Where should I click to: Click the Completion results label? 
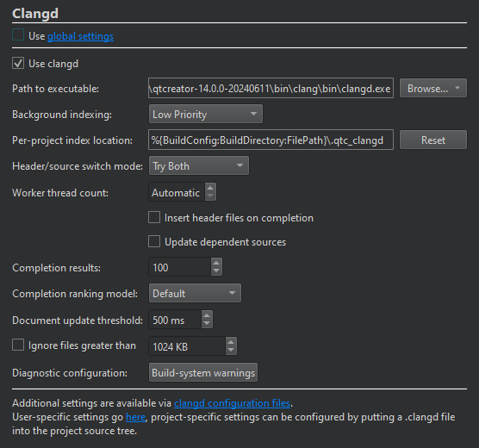tap(57, 268)
